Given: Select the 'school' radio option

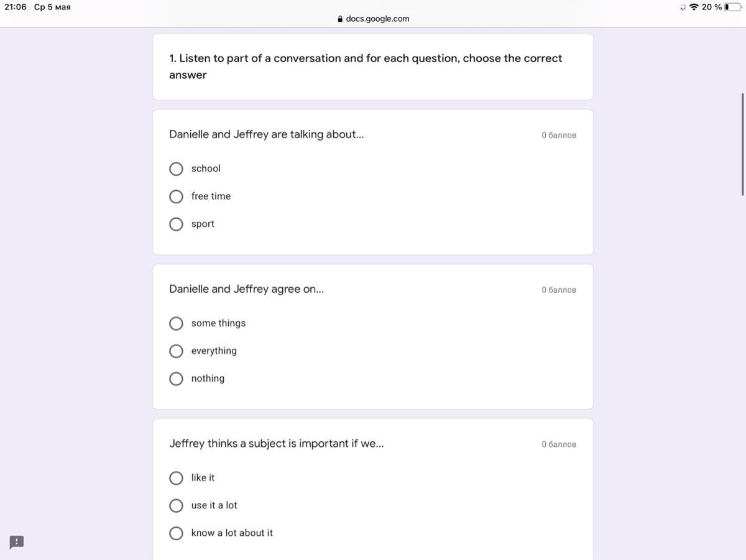Looking at the screenshot, I should tap(177, 169).
